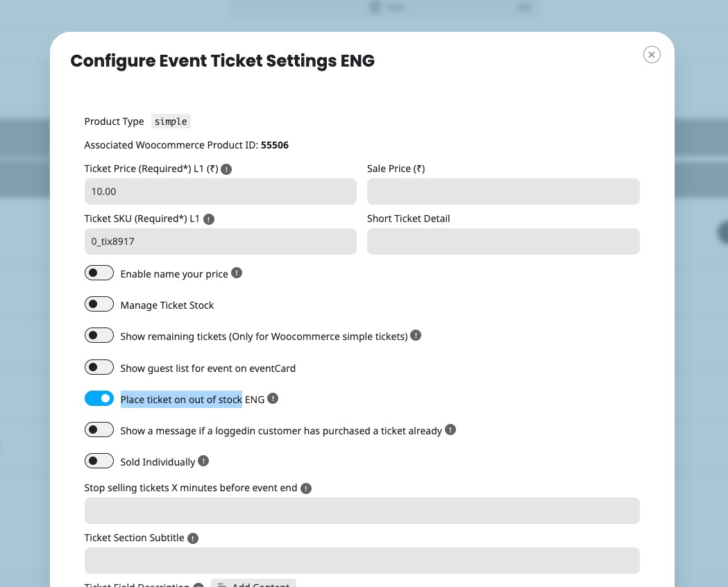Click the Short Ticket Detail field
This screenshot has height=587, width=728.
pos(503,241)
